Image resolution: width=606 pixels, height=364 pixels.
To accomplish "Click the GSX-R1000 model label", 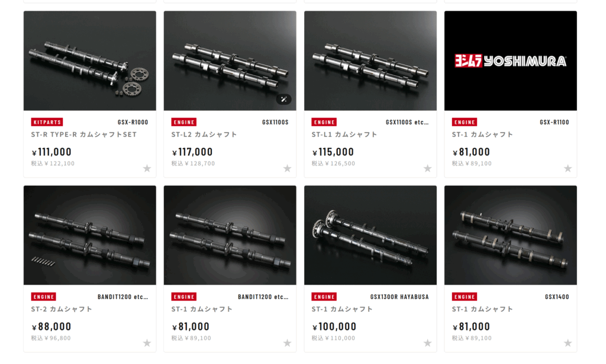I will click(x=133, y=122).
